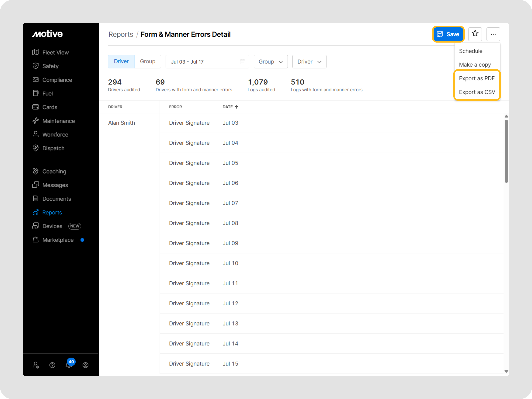Screen dimensions: 532x399
Task: Switch report view to Group
Action: pyautogui.click(x=147, y=61)
